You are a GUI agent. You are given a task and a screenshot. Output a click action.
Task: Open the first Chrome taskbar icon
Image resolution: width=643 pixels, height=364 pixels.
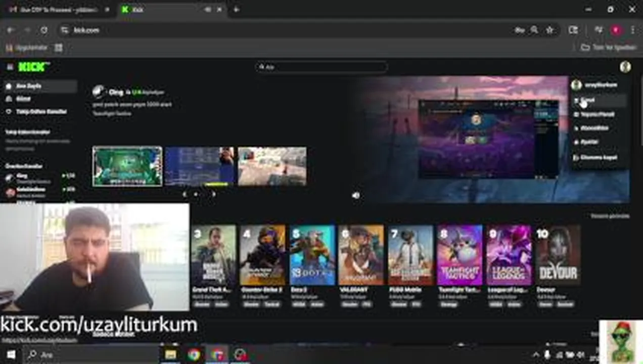click(x=194, y=354)
